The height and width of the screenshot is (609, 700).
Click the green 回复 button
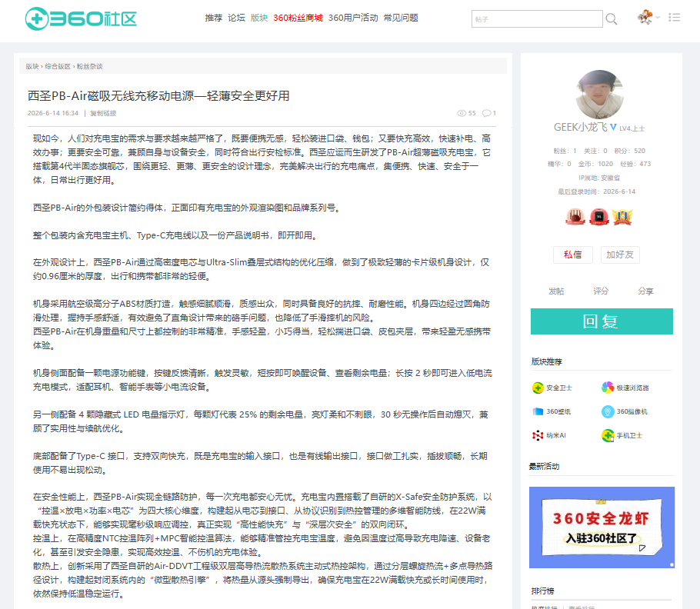tap(602, 321)
